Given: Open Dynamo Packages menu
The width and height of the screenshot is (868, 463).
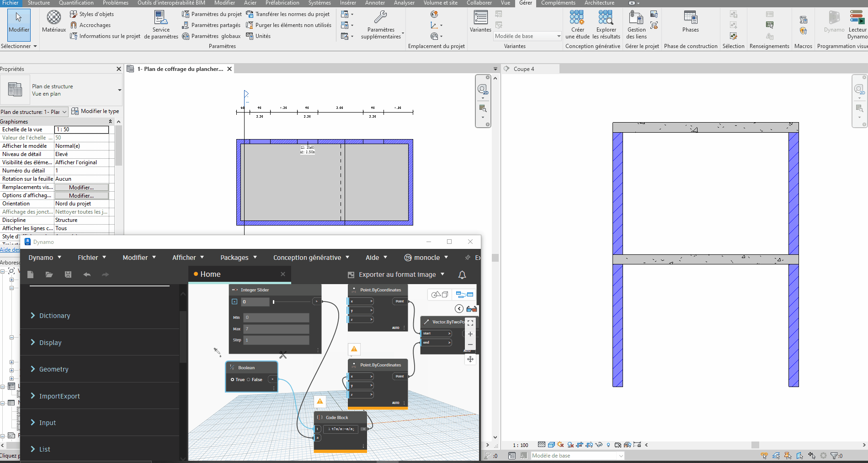Looking at the screenshot, I should tap(239, 258).
